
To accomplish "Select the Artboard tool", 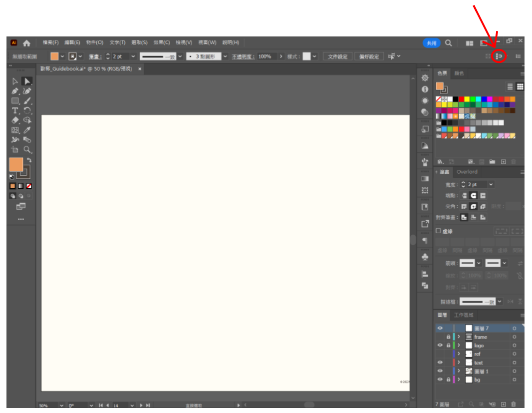I will click(15, 150).
